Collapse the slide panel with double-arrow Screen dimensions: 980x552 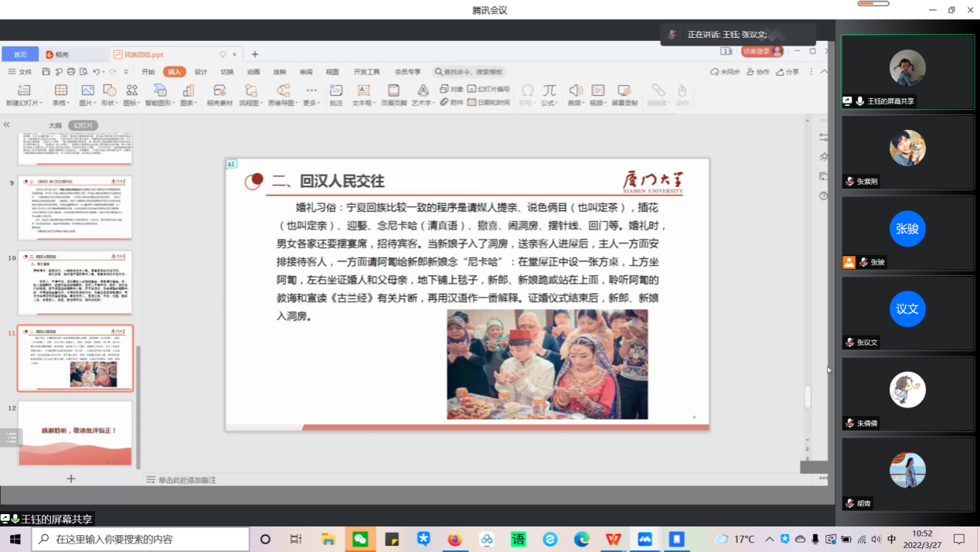(x=7, y=124)
